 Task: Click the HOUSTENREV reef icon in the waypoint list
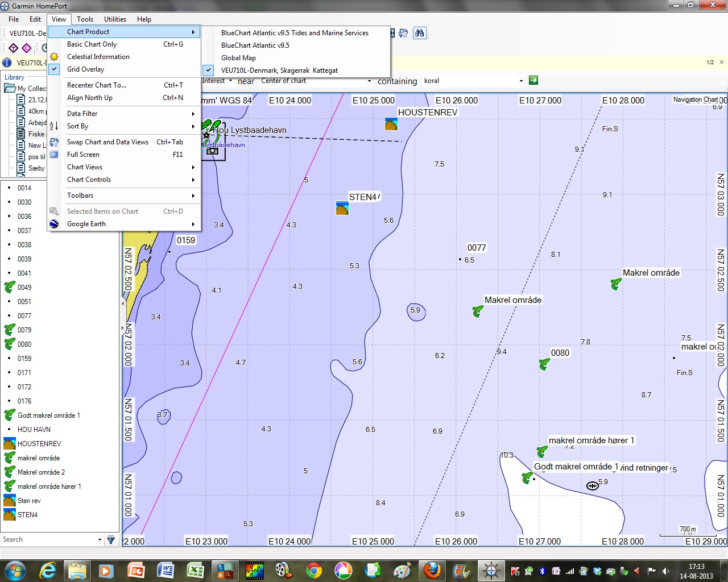[9, 443]
